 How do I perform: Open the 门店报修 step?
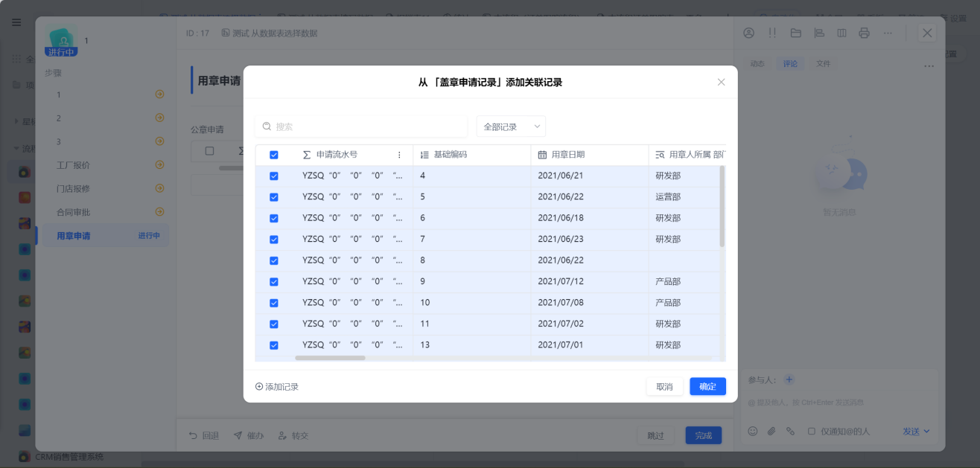point(106,188)
